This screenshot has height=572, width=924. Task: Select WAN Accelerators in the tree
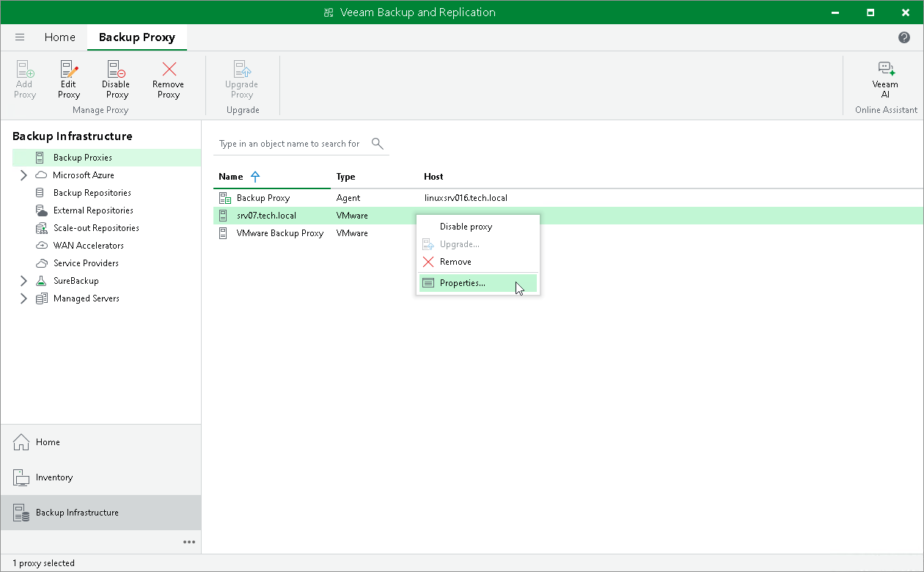(89, 246)
